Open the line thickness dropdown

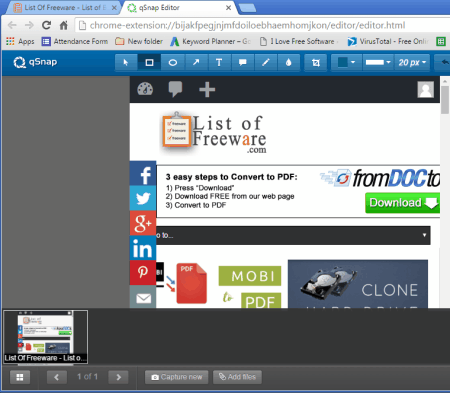(x=378, y=62)
